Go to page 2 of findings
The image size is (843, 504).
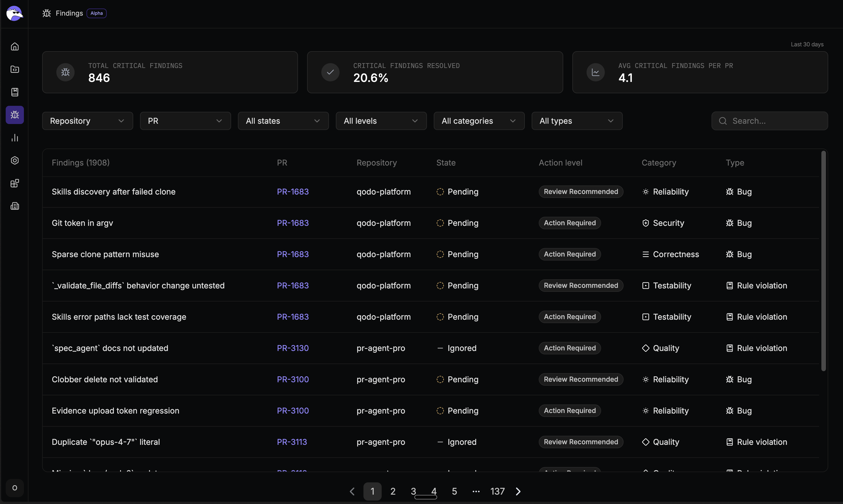393,491
